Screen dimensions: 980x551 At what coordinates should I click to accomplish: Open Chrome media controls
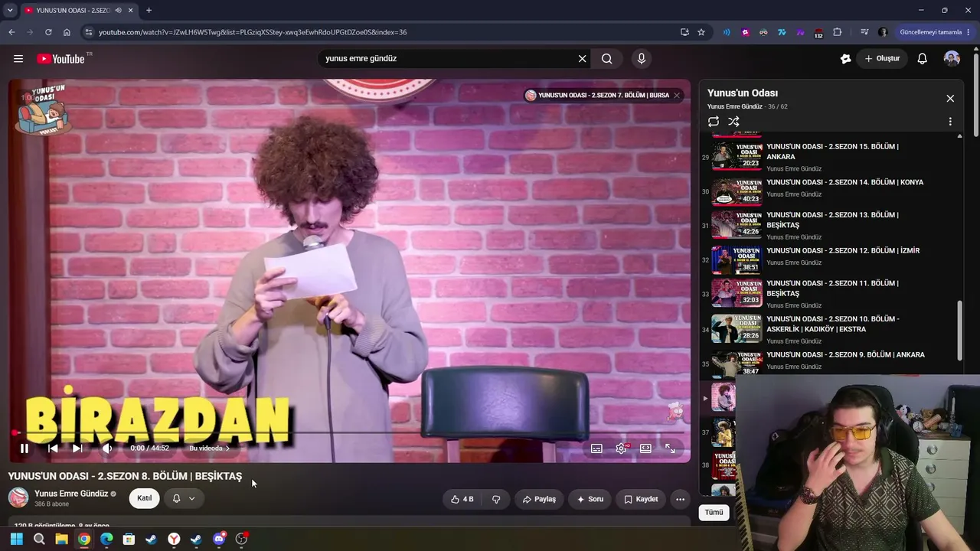pyautogui.click(x=864, y=32)
